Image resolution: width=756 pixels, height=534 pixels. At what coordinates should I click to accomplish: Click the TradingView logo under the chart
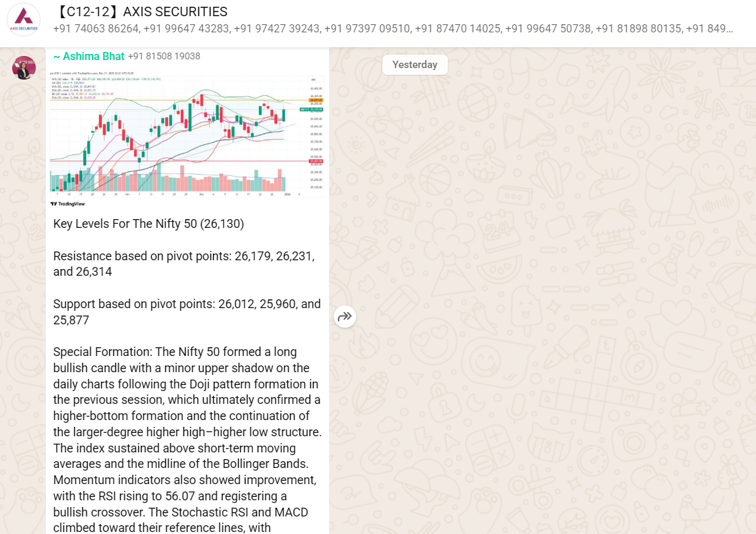point(68,204)
